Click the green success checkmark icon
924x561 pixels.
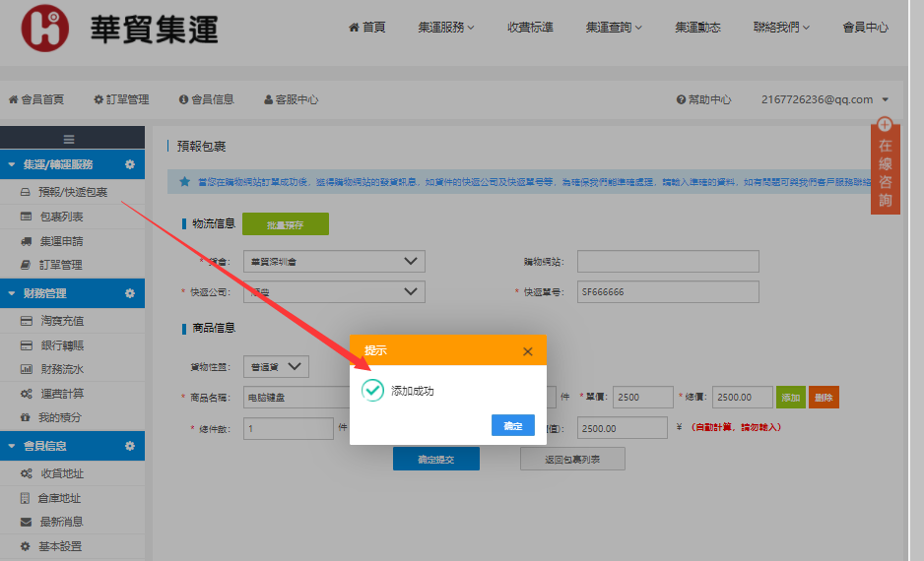click(x=372, y=391)
